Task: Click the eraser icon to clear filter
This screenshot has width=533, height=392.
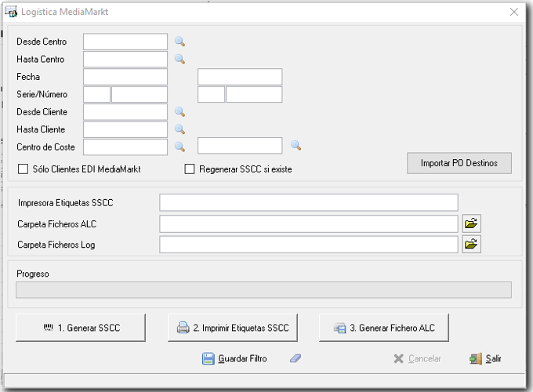Action: coord(296,358)
